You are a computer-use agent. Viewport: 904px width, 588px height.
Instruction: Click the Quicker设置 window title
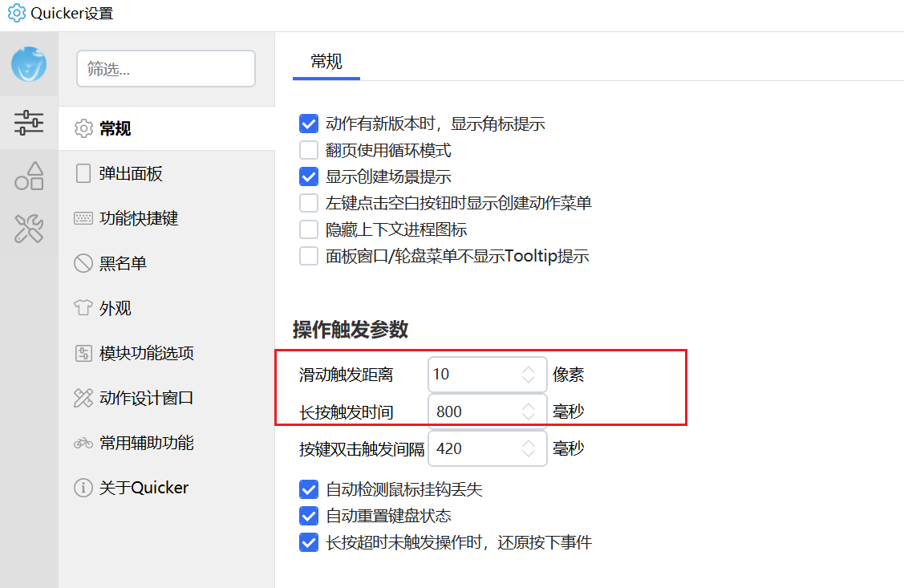(x=72, y=13)
